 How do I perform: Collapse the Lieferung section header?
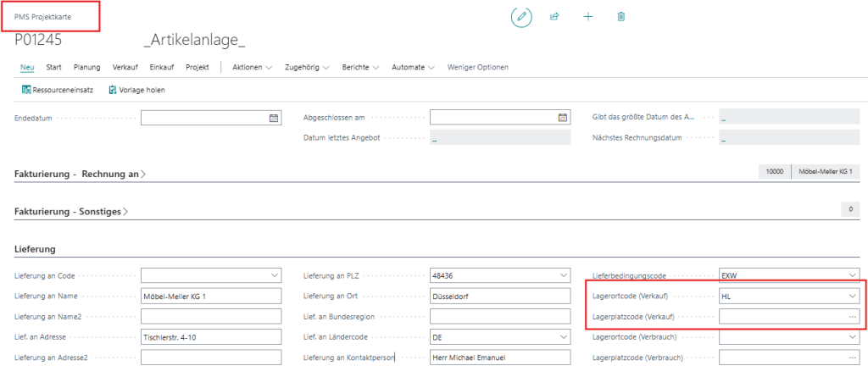[x=35, y=249]
